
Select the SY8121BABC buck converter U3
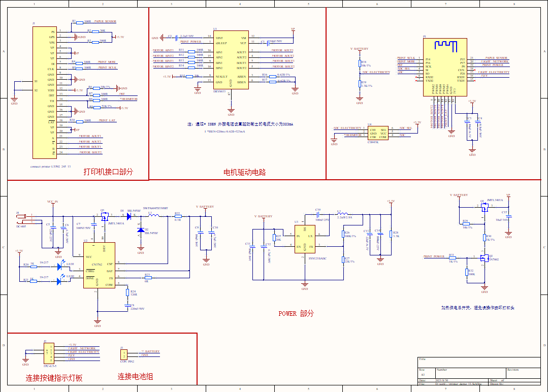(305, 239)
